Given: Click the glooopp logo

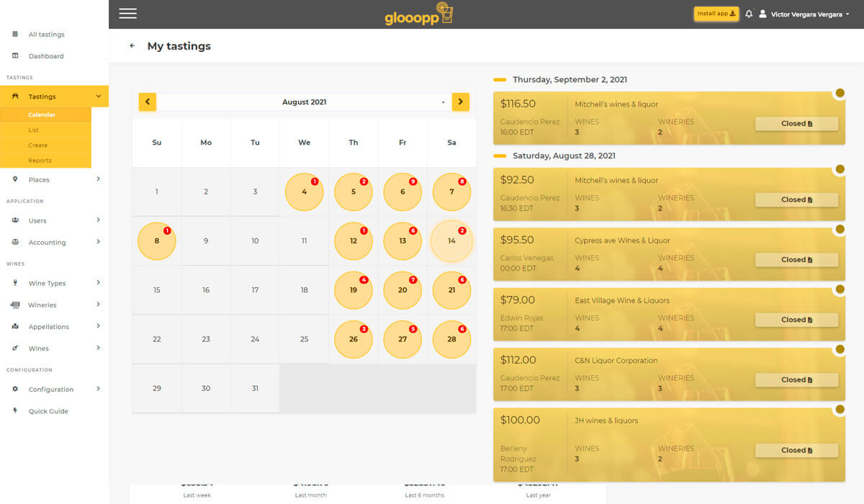Looking at the screenshot, I should click(419, 14).
